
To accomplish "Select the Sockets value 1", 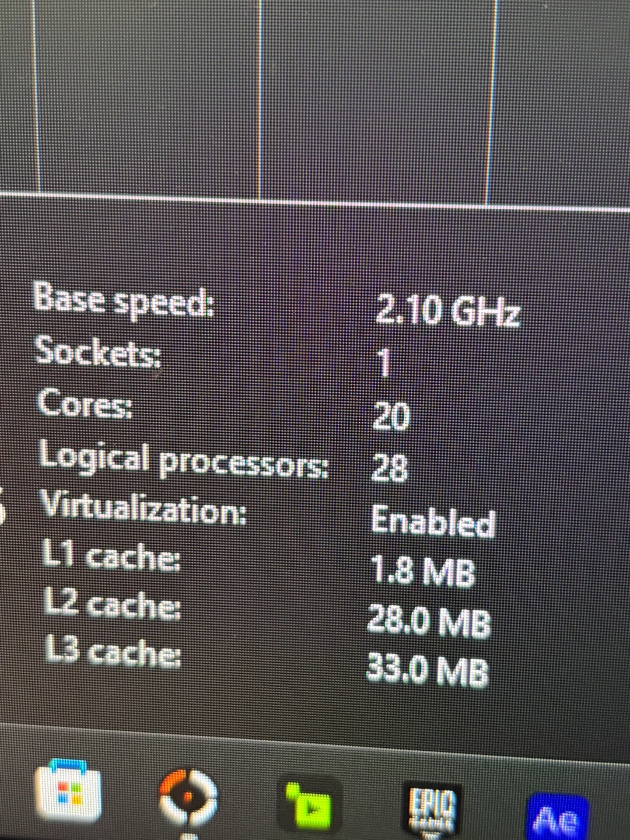I will click(384, 363).
